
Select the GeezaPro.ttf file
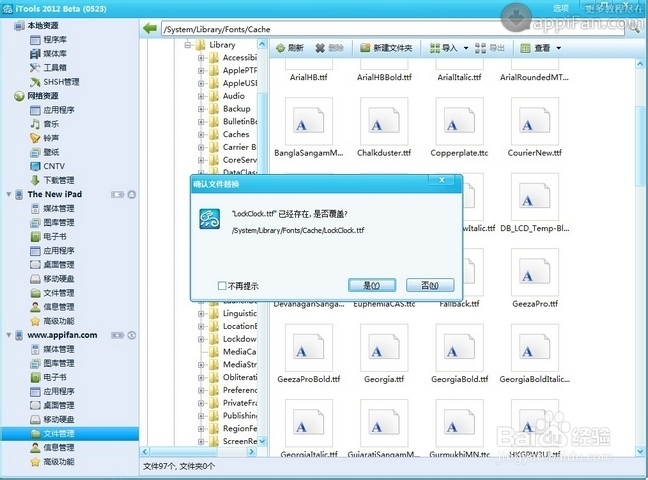coord(535,279)
